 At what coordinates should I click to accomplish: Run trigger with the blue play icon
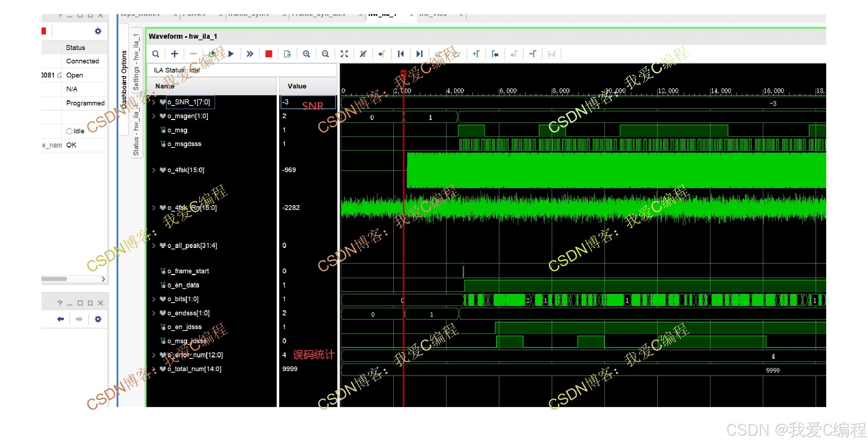(x=231, y=54)
